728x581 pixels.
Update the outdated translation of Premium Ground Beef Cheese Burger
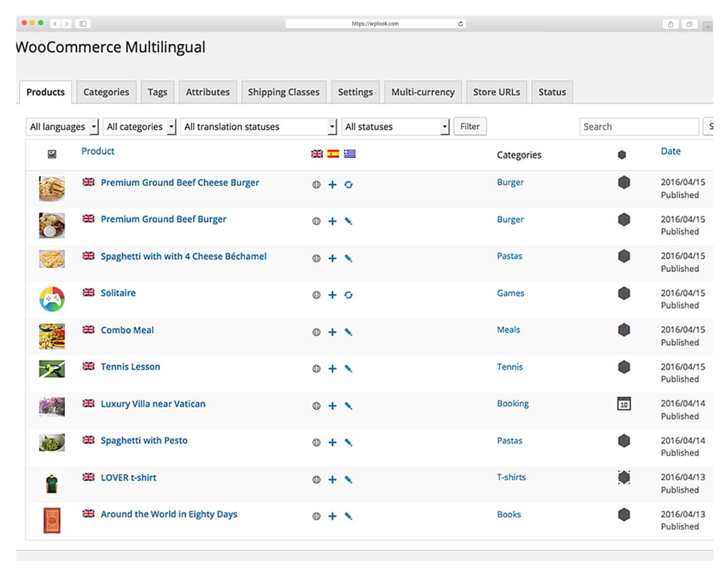click(x=349, y=185)
